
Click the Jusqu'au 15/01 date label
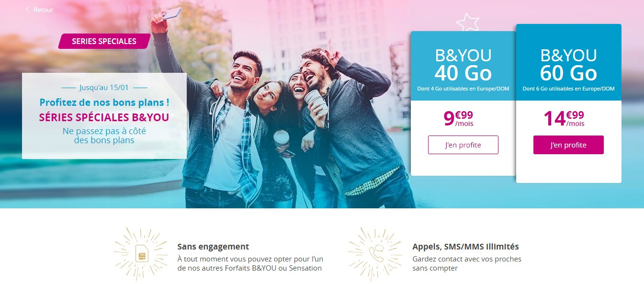(104, 88)
